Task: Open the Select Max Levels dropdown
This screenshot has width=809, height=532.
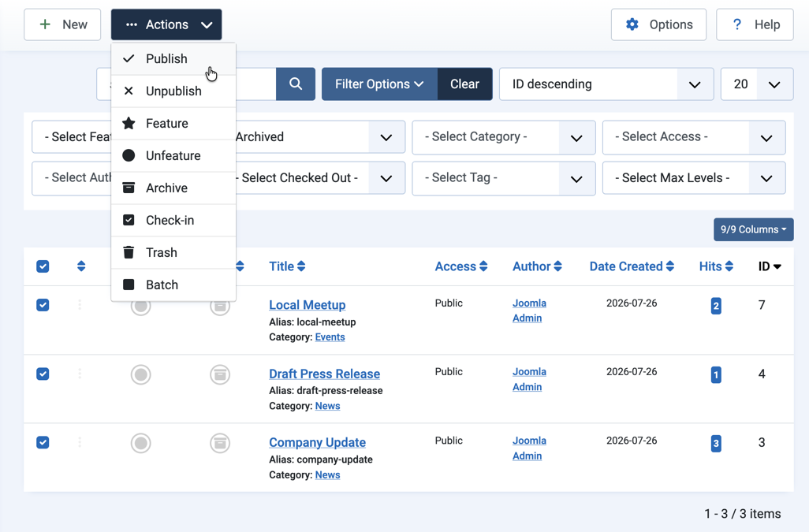Action: 694,178
